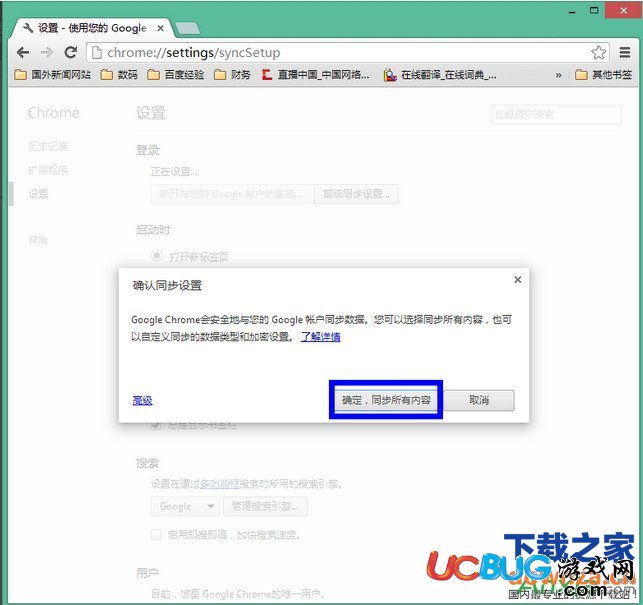The width and height of the screenshot is (643, 605).
Task: Bookmark page with the star icon
Action: [x=598, y=53]
